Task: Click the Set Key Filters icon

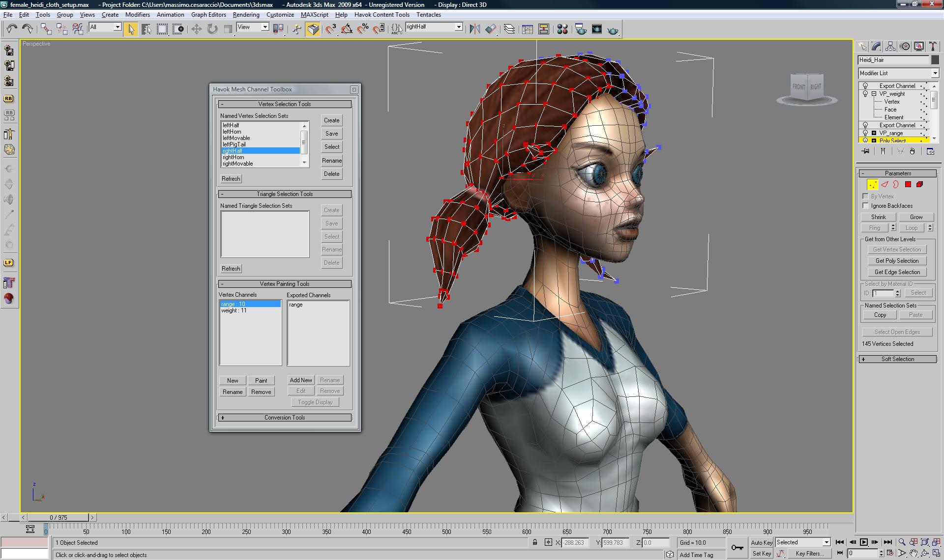Action: (x=810, y=553)
